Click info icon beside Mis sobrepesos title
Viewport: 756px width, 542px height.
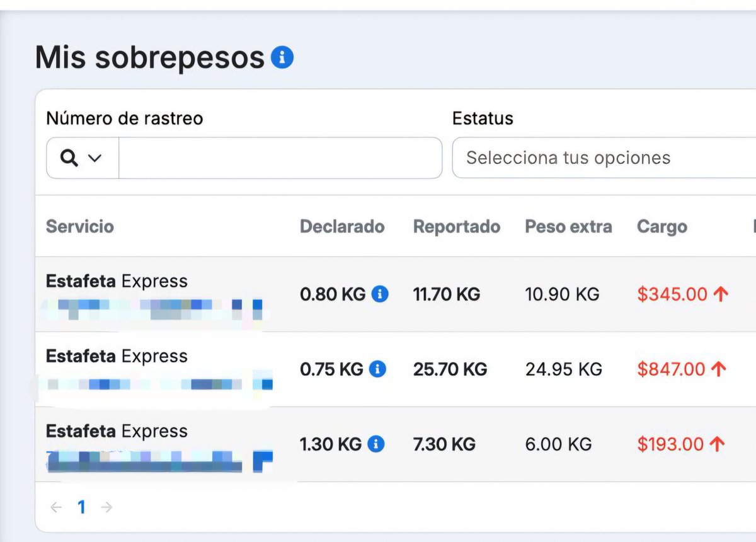(x=282, y=57)
